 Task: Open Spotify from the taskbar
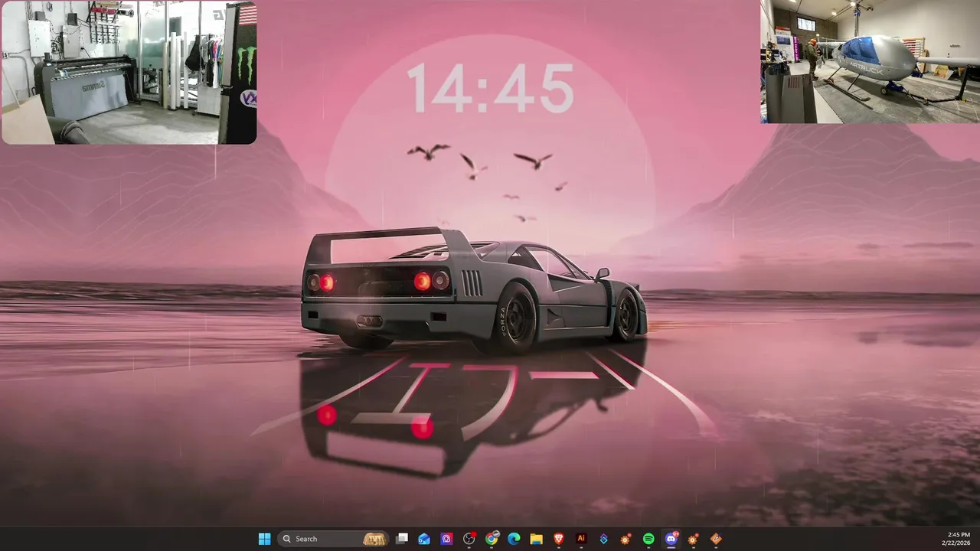(x=648, y=539)
